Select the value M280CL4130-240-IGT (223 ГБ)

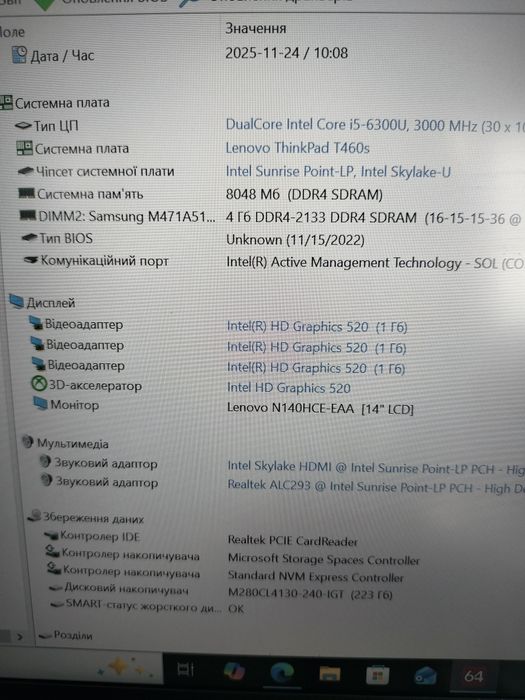[310, 594]
